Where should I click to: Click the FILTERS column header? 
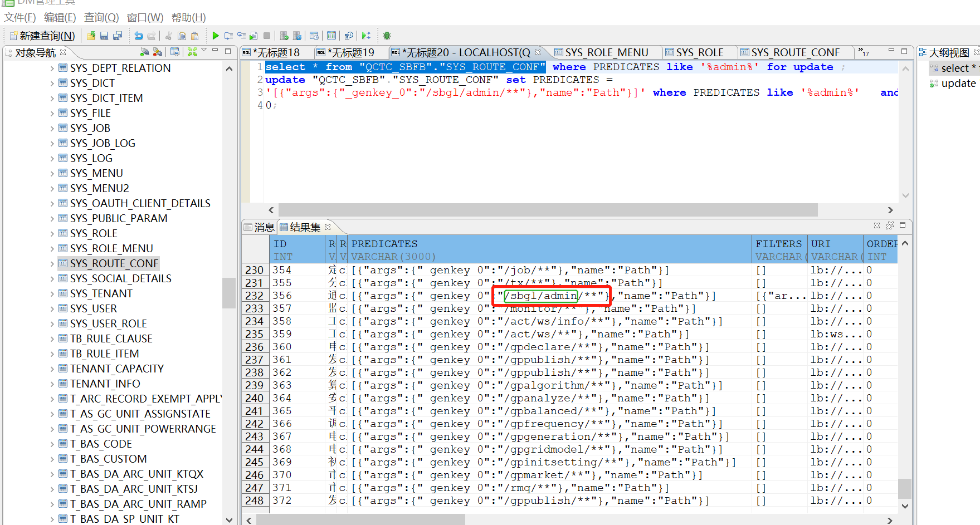click(779, 249)
